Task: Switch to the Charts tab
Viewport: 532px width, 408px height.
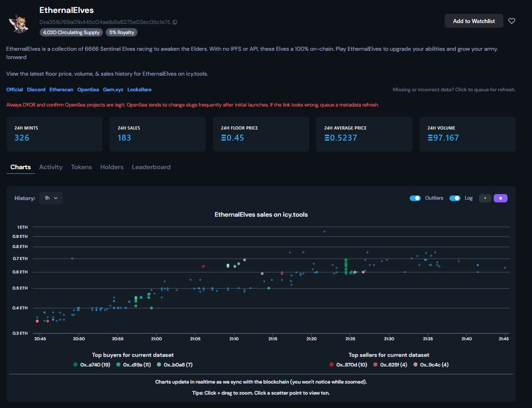Action: coord(20,167)
